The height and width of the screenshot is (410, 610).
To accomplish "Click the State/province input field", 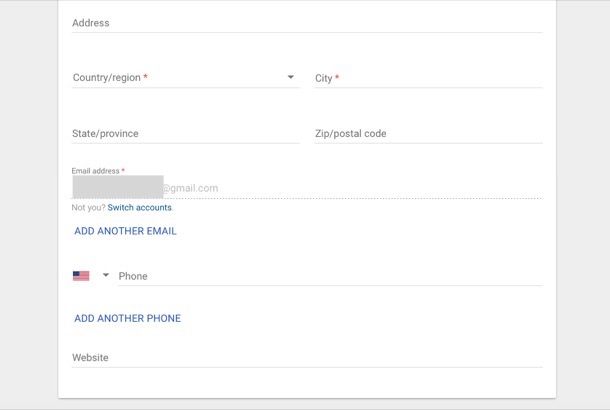I will point(186,133).
